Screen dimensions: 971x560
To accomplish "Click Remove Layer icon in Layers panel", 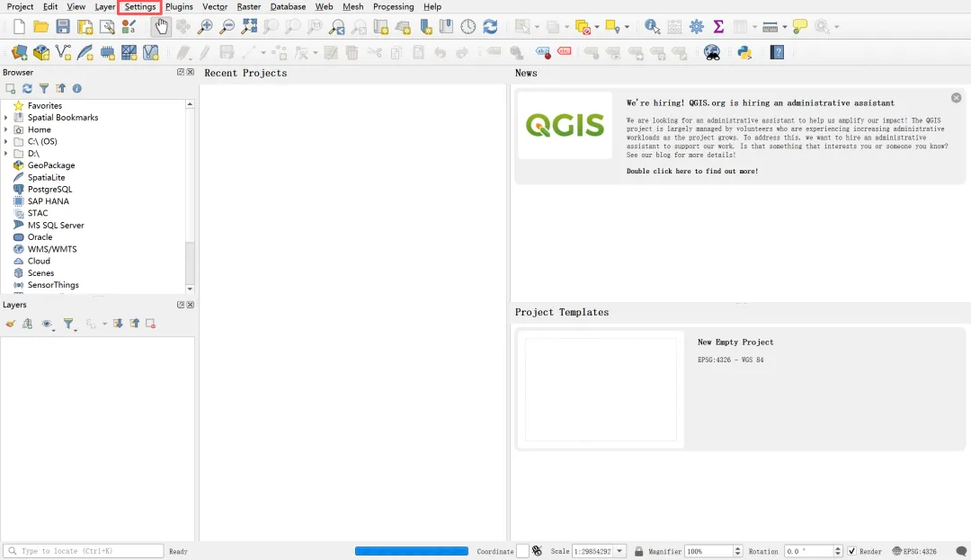I will [x=150, y=324].
